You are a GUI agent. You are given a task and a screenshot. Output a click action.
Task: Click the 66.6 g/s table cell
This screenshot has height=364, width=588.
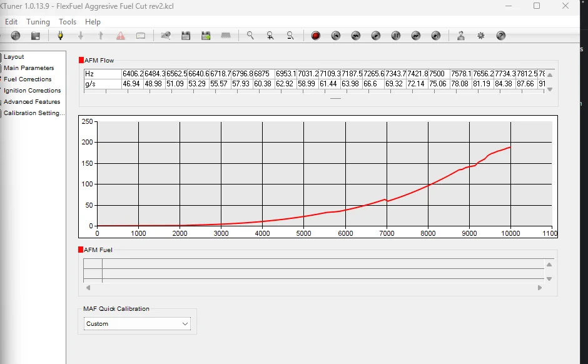pyautogui.click(x=373, y=84)
